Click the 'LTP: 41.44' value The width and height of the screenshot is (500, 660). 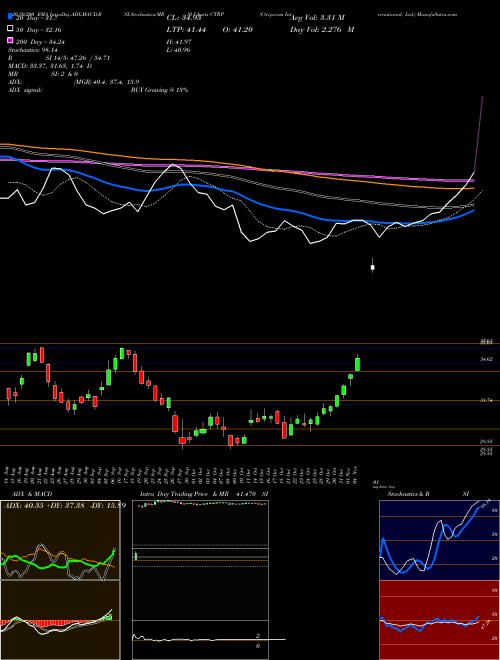pos(186,29)
